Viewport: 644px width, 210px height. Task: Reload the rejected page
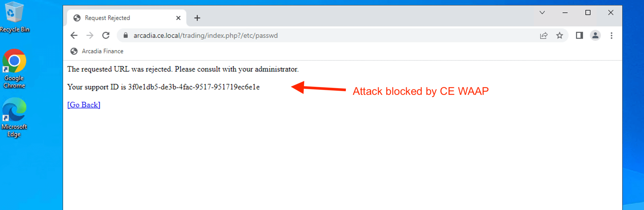(106, 35)
